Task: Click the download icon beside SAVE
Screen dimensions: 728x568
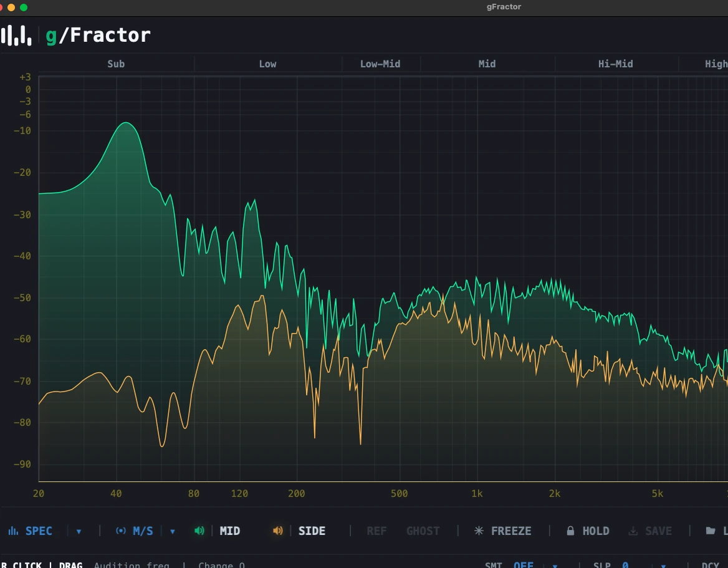Action: point(633,531)
